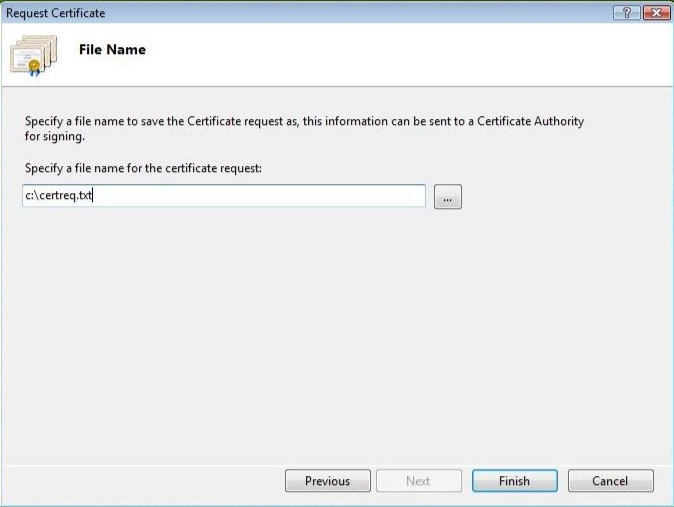
Task: Place cursor on the "c:\certreq.txt" text
Action: 58,196
